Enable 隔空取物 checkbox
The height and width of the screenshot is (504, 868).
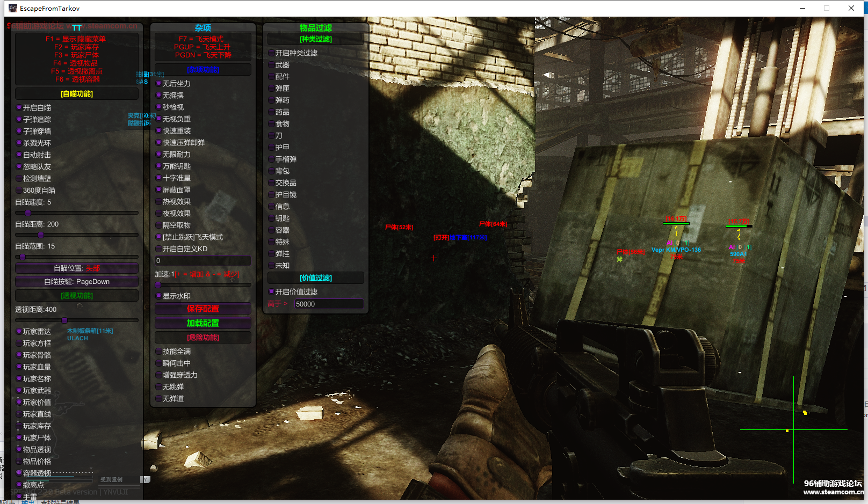point(159,225)
